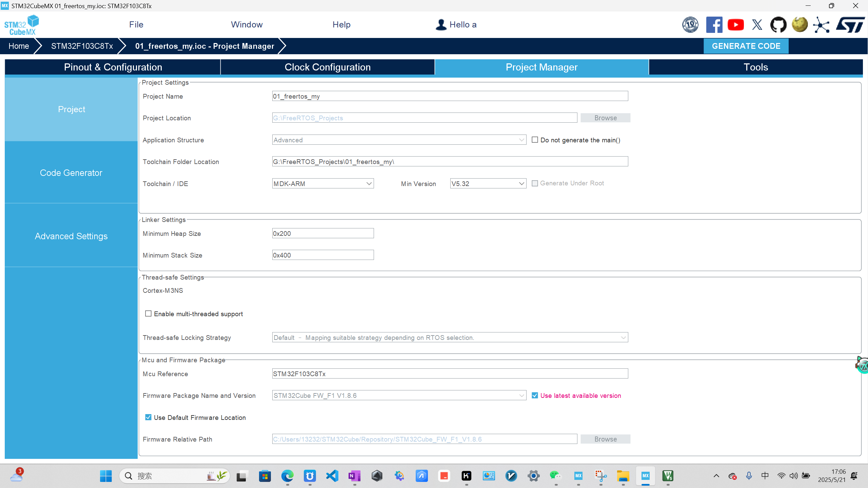
Task: Click the 10-year anniversary badge icon
Action: tap(690, 25)
